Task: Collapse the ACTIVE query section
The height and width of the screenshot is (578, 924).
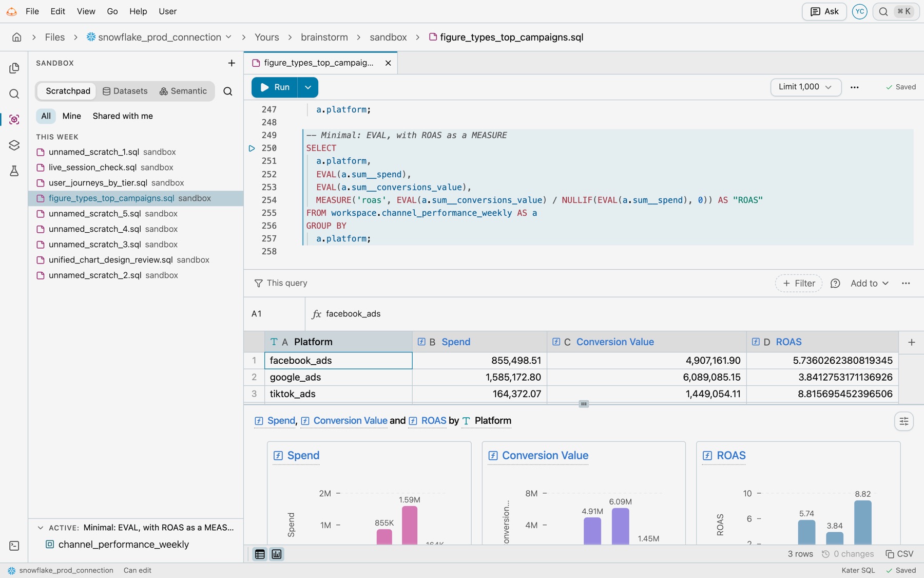Action: pyautogui.click(x=41, y=528)
